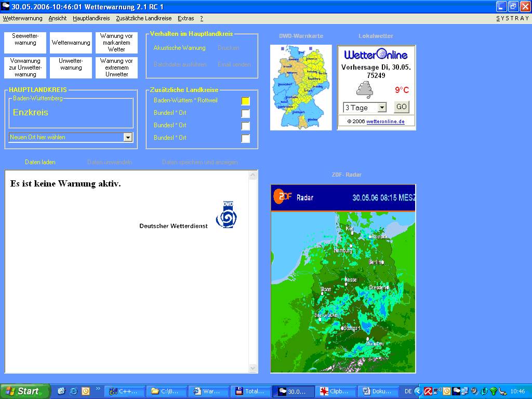Image resolution: width=532 pixels, height=399 pixels.
Task: Expand hidden quick launch items chevron
Action: click(98, 388)
